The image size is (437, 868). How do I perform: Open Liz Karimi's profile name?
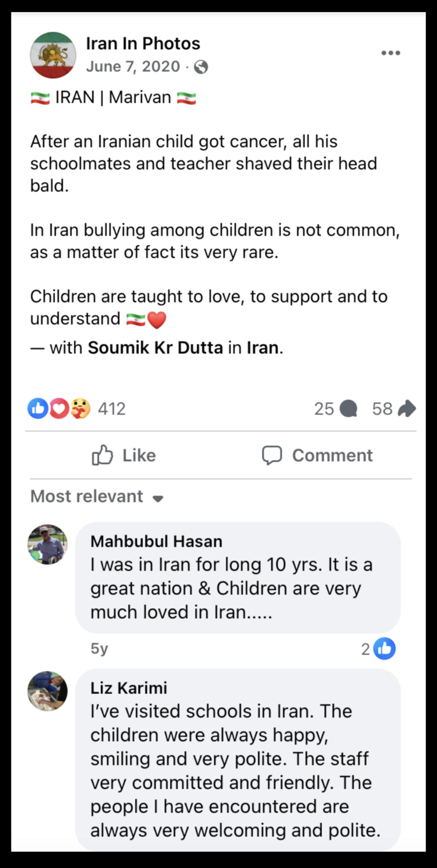pyautogui.click(x=129, y=687)
